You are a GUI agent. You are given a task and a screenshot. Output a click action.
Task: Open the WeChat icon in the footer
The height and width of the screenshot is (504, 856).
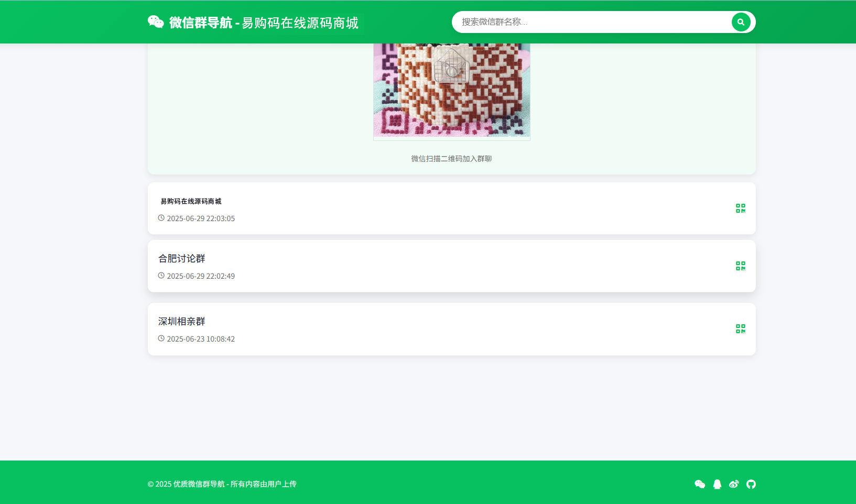(x=700, y=484)
